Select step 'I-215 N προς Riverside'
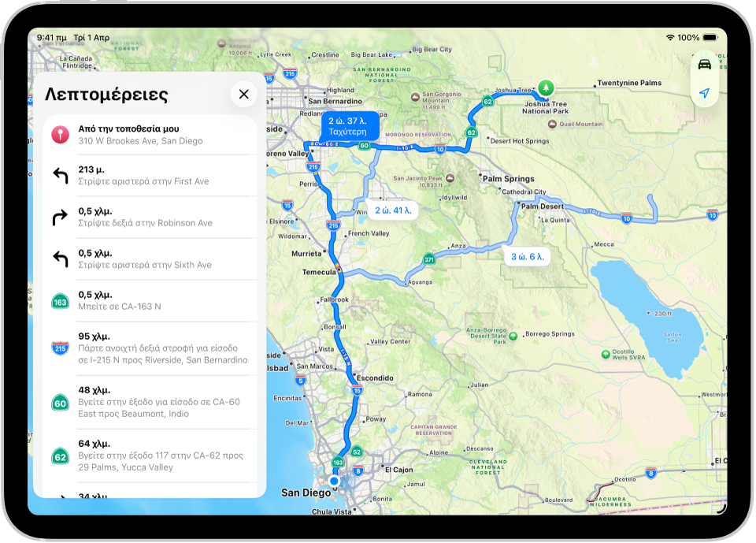 click(150, 348)
